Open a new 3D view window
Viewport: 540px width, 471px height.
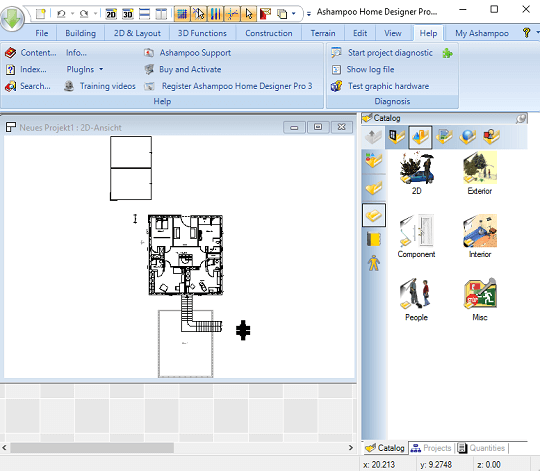click(x=127, y=14)
